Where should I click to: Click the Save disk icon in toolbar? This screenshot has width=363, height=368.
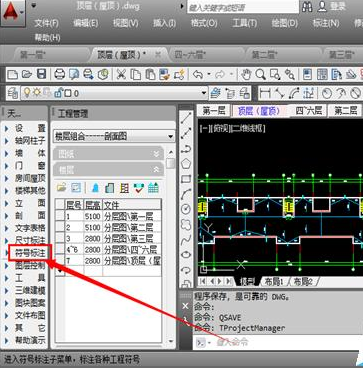41,74
